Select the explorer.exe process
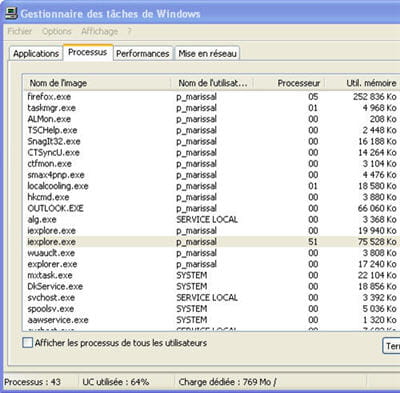The image size is (400, 393). pyautogui.click(x=211, y=264)
